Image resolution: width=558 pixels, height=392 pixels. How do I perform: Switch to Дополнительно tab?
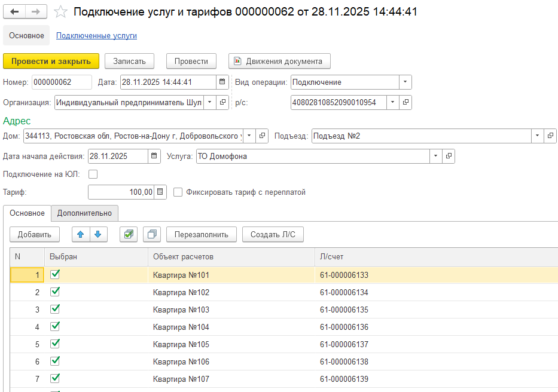pos(84,213)
